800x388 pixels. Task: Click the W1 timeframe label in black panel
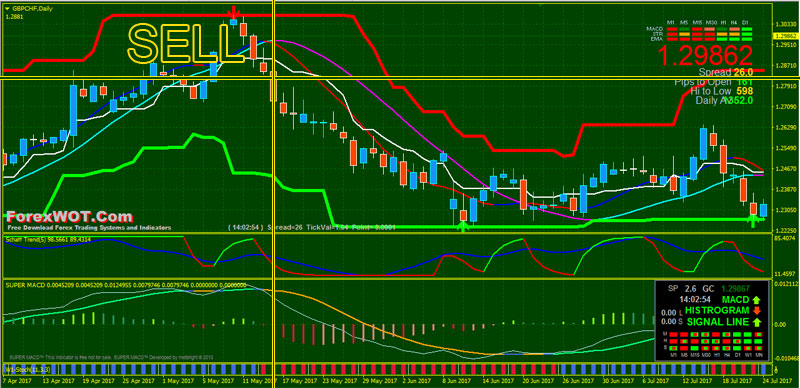click(748, 355)
